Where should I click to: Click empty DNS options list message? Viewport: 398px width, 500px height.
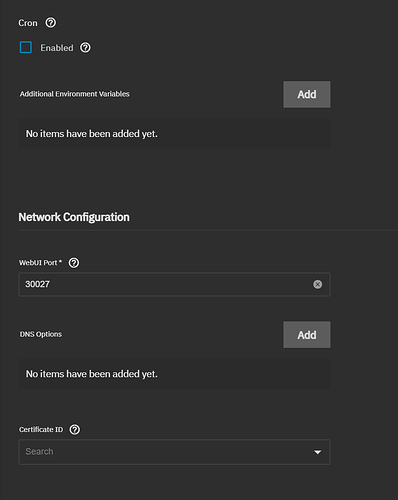(92, 374)
